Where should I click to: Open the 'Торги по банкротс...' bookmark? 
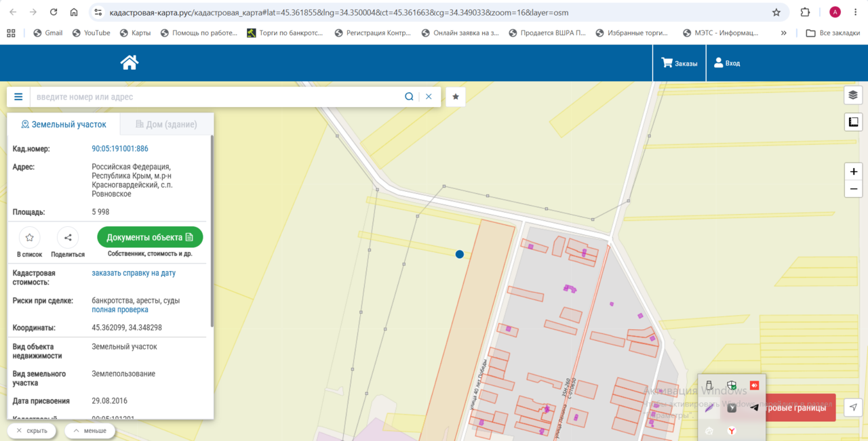(285, 33)
